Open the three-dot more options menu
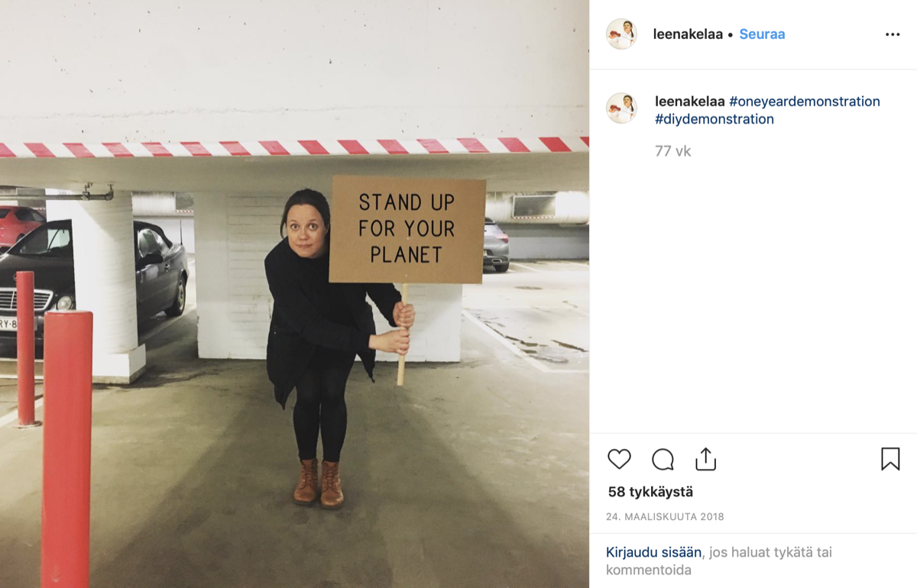Image resolution: width=917 pixels, height=588 pixels. tap(893, 34)
